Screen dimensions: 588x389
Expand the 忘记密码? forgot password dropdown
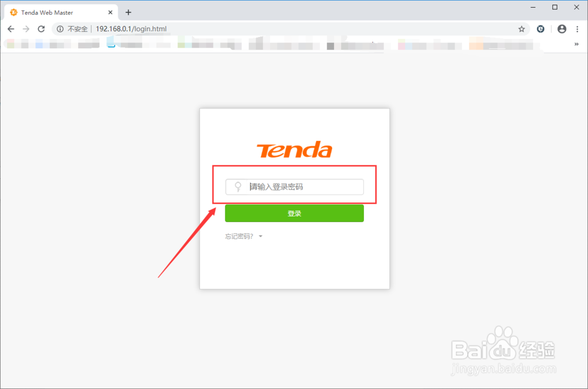point(244,236)
